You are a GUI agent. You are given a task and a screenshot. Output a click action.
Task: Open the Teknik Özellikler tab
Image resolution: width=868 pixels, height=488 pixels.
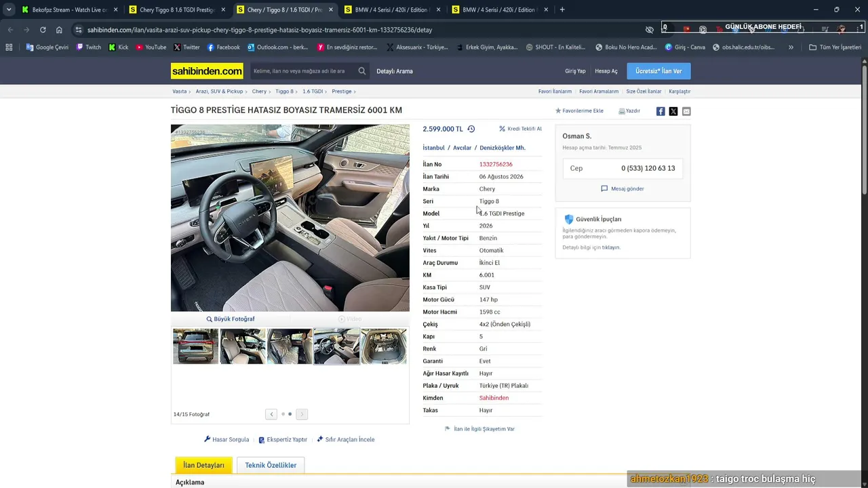click(271, 466)
